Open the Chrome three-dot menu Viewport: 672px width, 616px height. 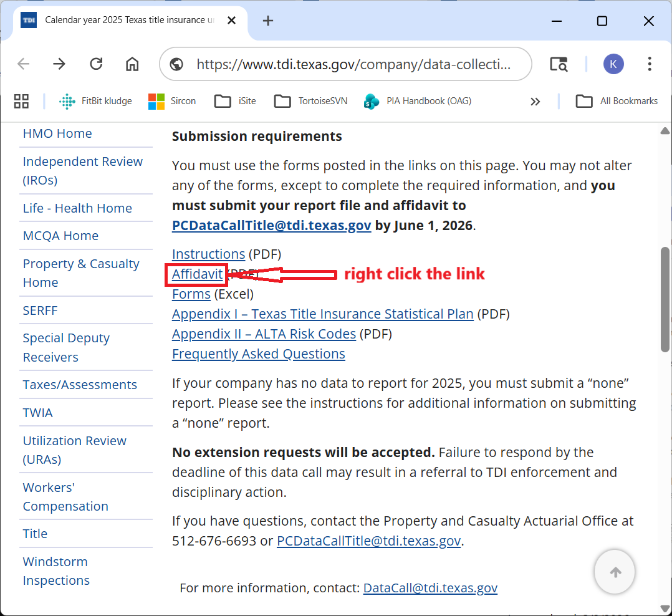coord(650,64)
